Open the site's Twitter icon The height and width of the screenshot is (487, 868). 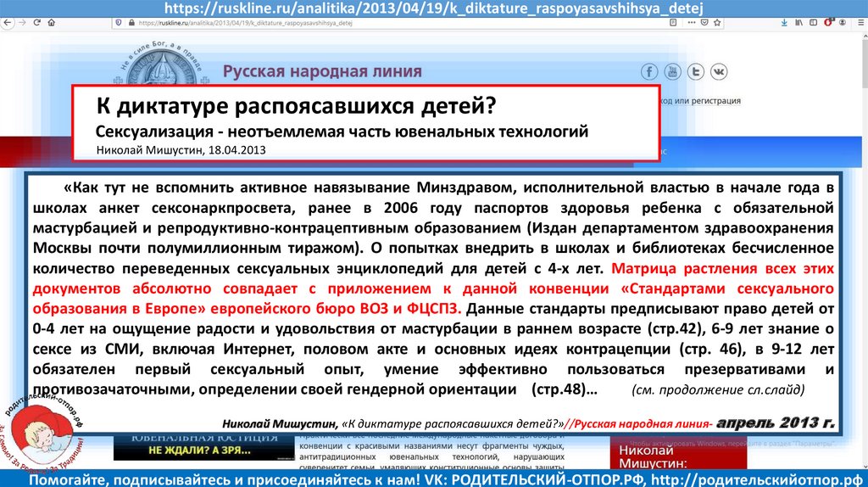[x=696, y=71]
